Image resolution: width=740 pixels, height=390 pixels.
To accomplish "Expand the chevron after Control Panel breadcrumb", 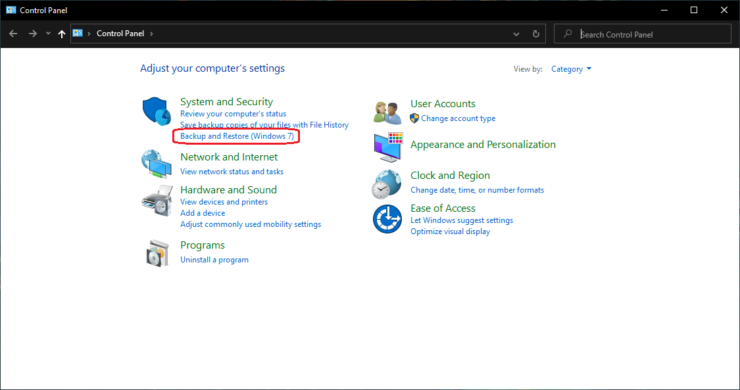I will point(151,34).
